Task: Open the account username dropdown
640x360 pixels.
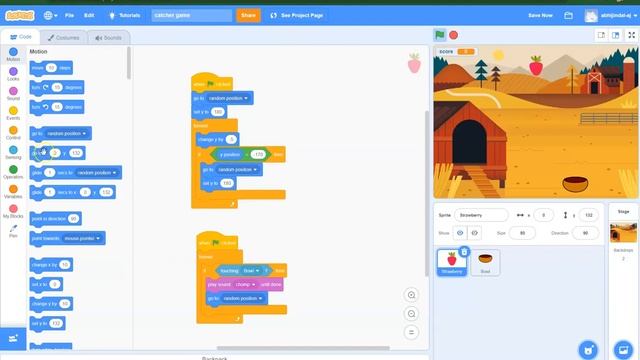Action: pos(611,16)
